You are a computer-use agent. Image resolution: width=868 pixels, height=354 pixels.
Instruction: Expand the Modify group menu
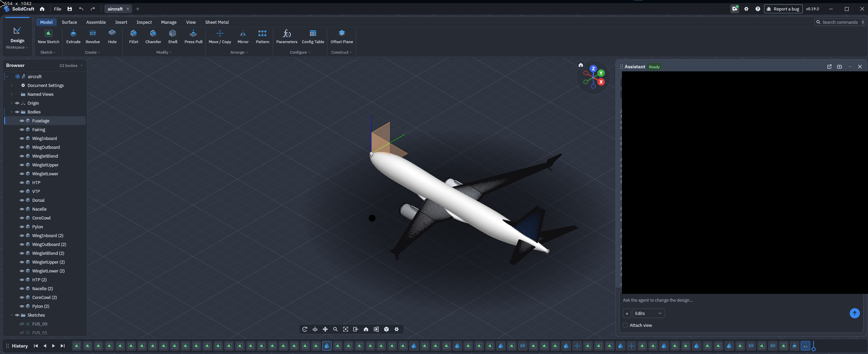(164, 52)
